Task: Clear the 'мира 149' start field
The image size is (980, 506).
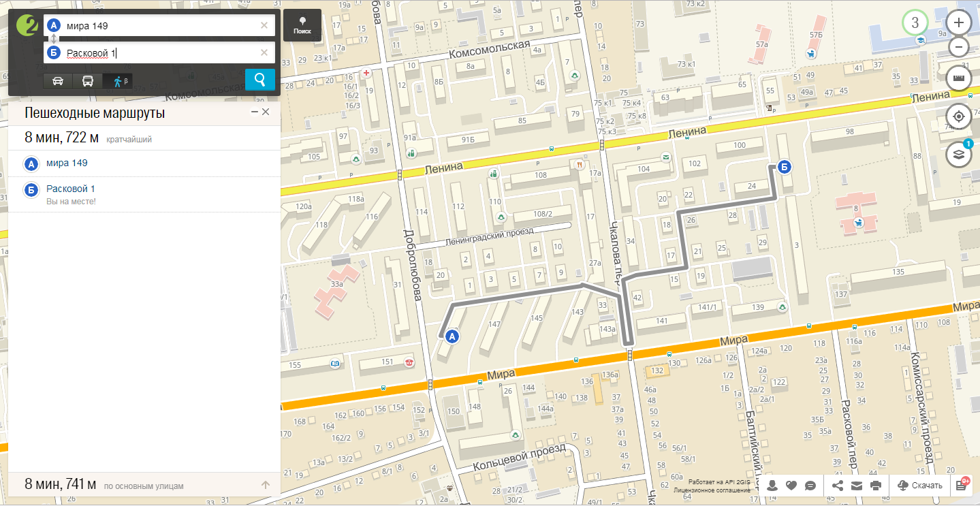Action: tap(264, 26)
